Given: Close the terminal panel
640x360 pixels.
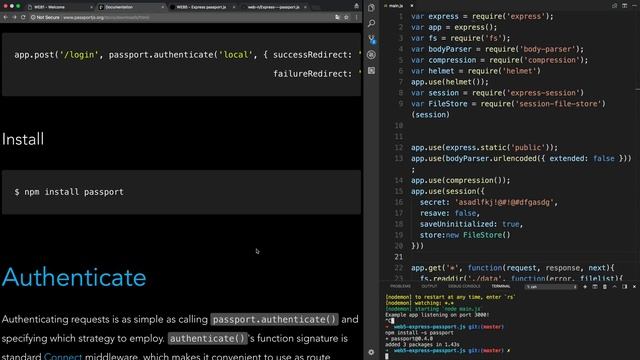Looking at the screenshot, I should click(634, 287).
